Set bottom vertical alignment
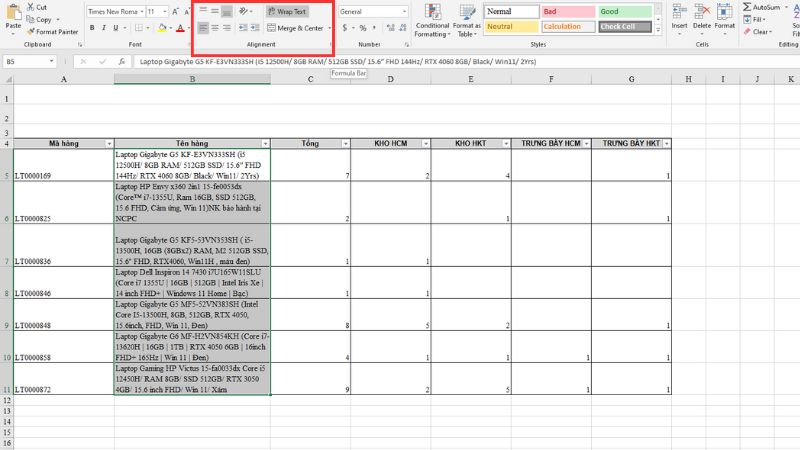The width and height of the screenshot is (800, 450). coord(227,11)
